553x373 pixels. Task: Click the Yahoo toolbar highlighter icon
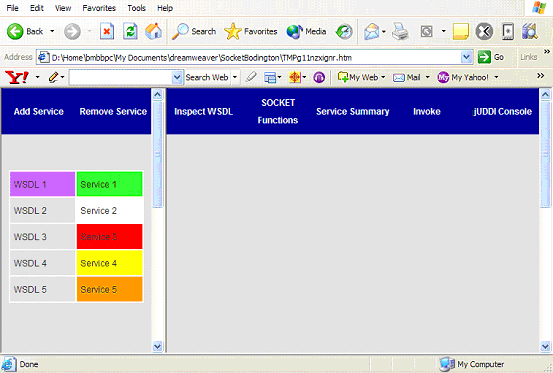pyautogui.click(x=251, y=77)
